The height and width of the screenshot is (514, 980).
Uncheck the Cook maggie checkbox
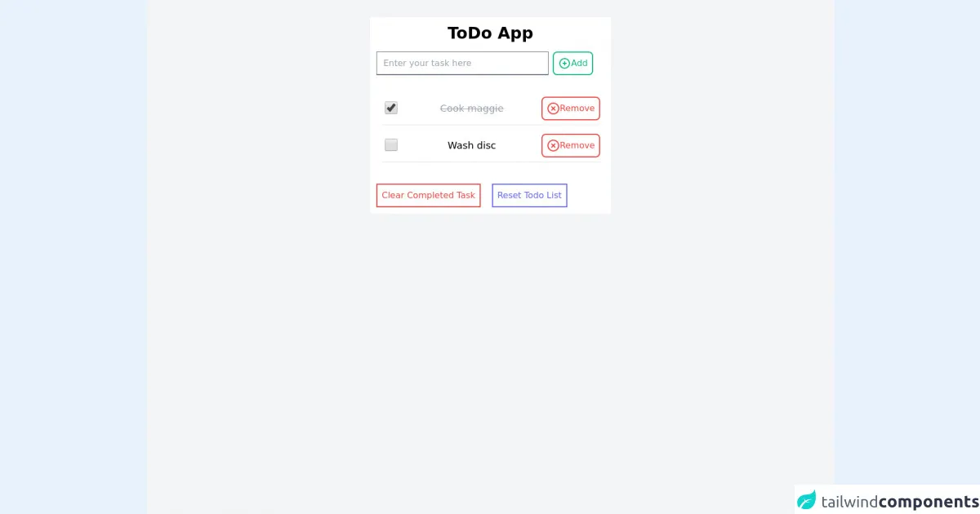(x=391, y=108)
